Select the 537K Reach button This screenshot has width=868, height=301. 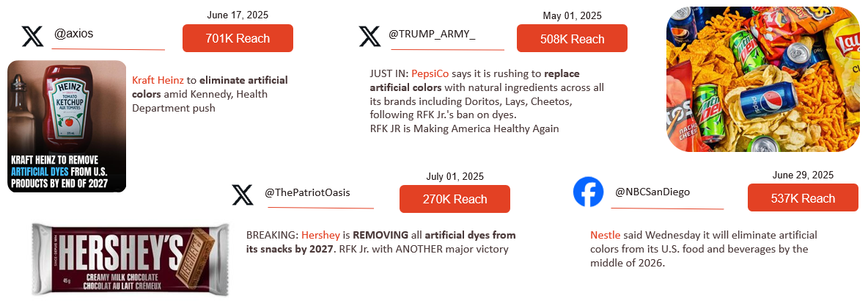802,198
